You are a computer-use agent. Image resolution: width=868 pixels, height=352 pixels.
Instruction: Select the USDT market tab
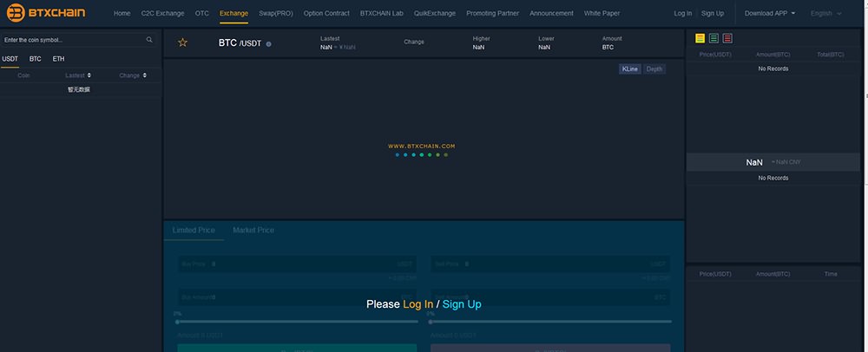pyautogui.click(x=10, y=59)
